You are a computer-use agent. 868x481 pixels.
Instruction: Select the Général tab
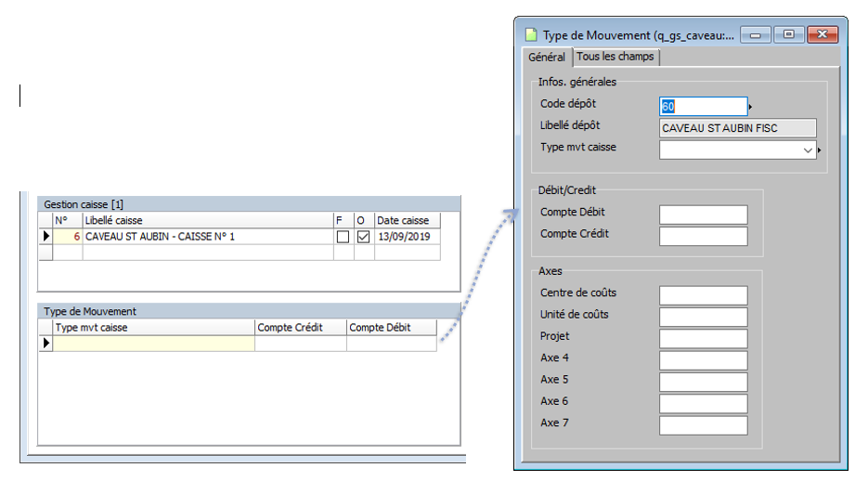tap(547, 58)
